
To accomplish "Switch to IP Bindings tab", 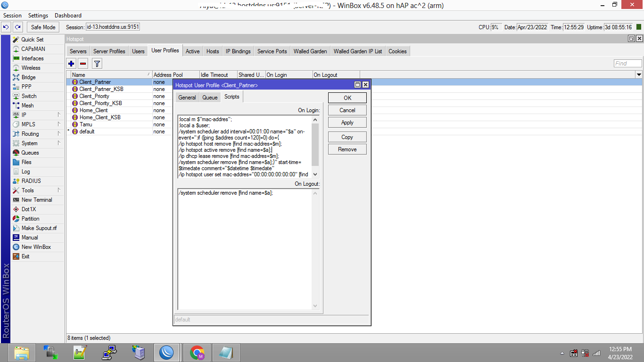I will pos(238,51).
